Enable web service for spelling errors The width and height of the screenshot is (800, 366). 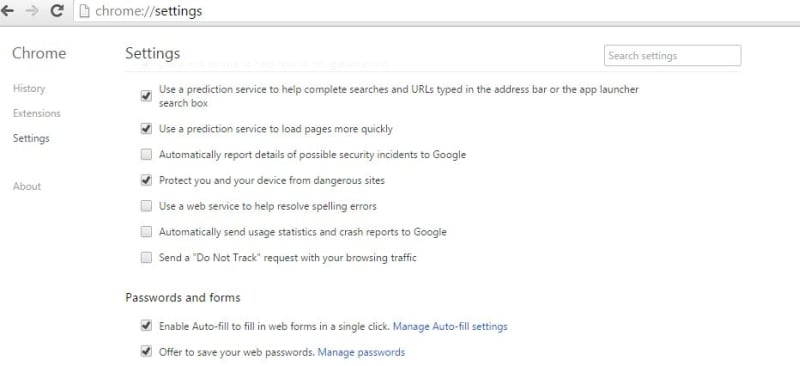pos(146,206)
